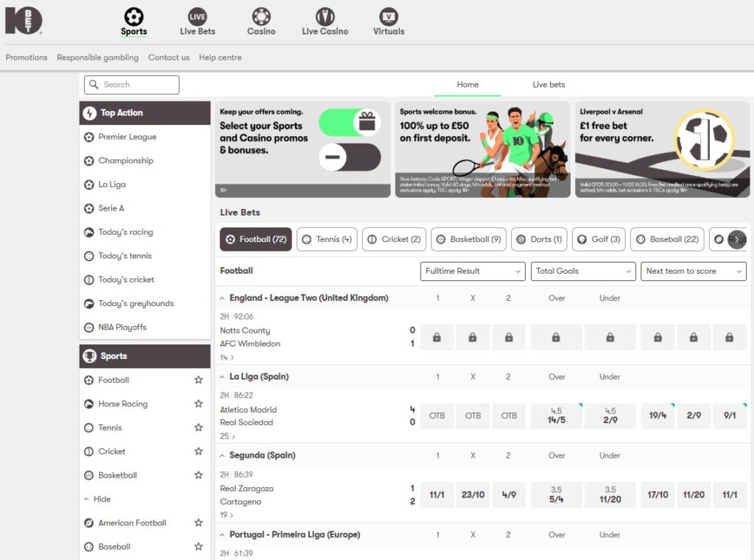Screen dimensions: 754x560
Task: Switch to the Home tab
Action: pos(468,85)
